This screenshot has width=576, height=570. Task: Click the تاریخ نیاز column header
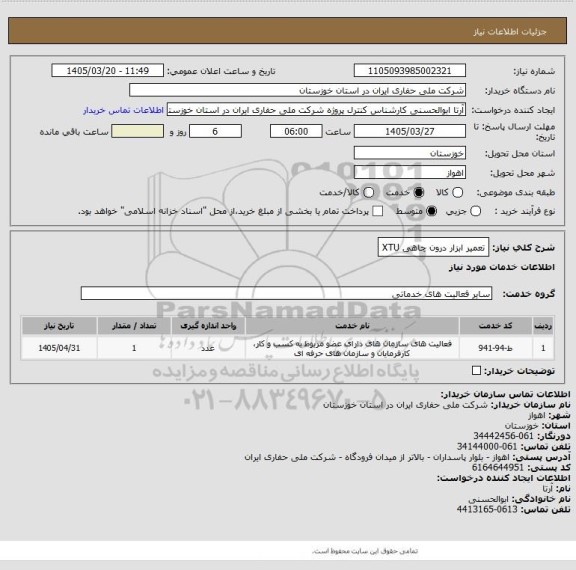[x=59, y=325]
